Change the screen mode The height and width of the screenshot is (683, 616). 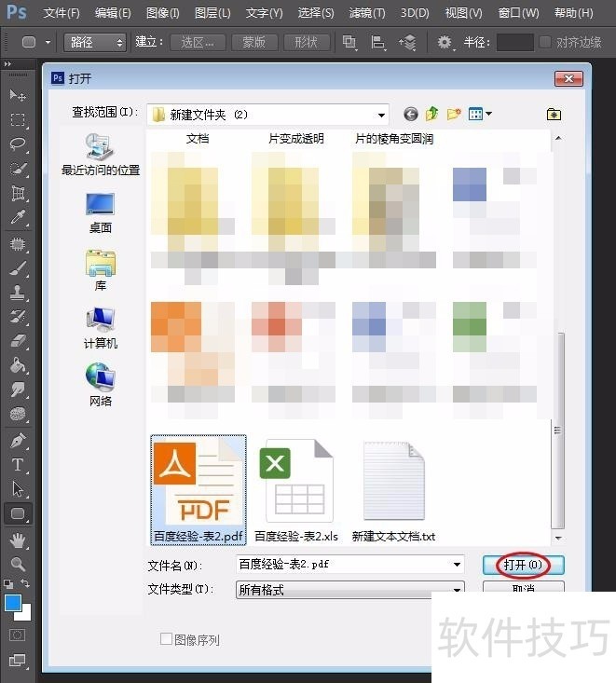(x=18, y=661)
